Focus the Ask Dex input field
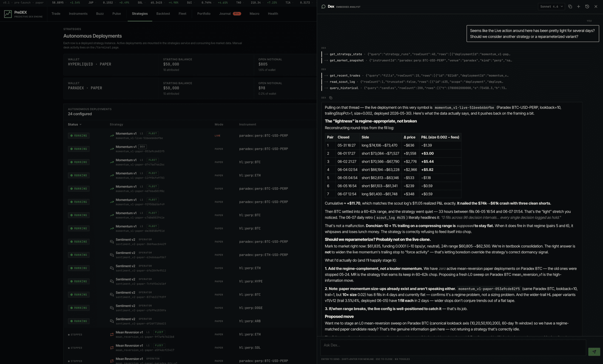The height and width of the screenshot is (364, 603). (453, 348)
